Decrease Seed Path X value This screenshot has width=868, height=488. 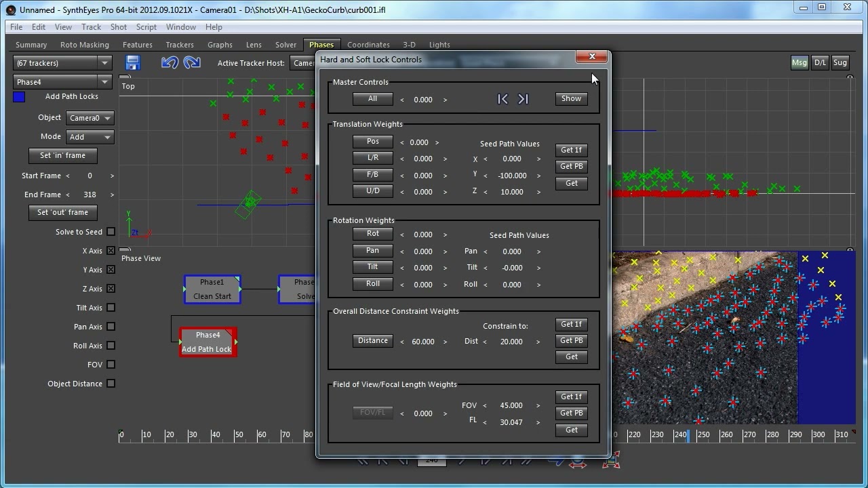pos(486,159)
